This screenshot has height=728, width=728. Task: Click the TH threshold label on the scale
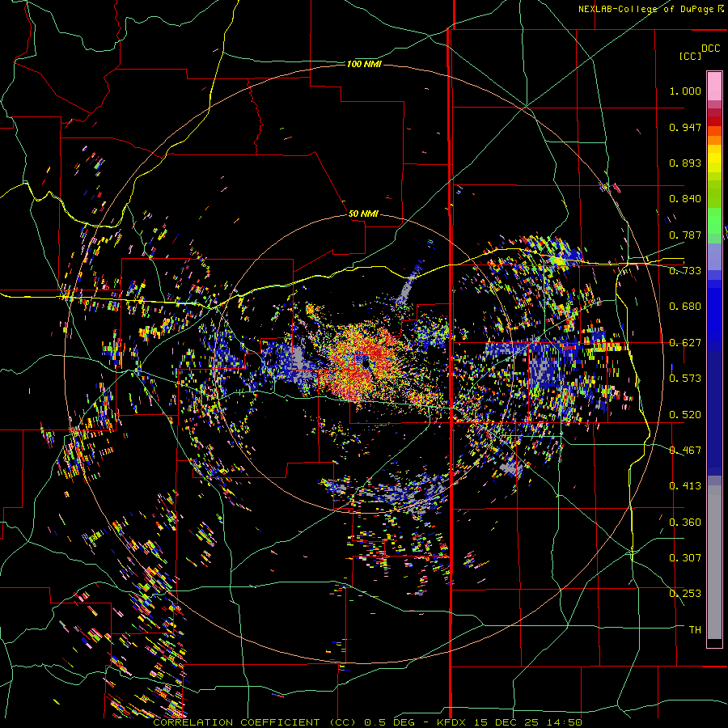pos(695,630)
